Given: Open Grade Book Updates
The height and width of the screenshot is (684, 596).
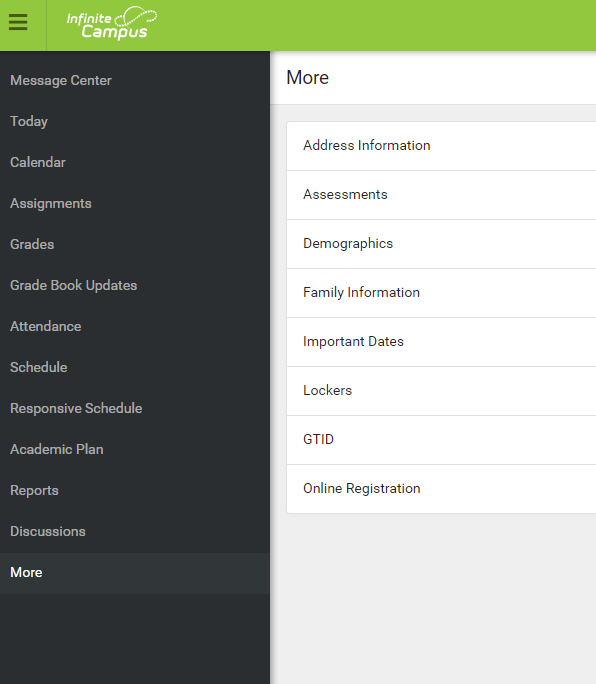Looking at the screenshot, I should coord(135,285).
